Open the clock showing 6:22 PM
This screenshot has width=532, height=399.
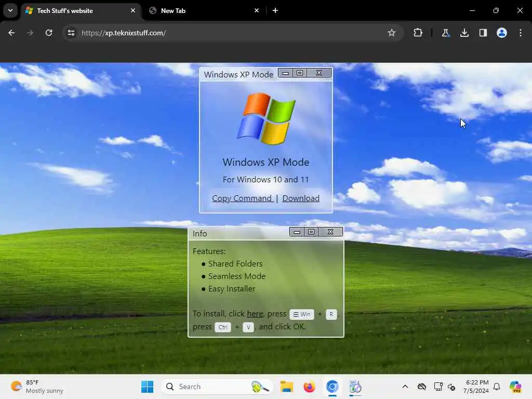[x=476, y=387]
